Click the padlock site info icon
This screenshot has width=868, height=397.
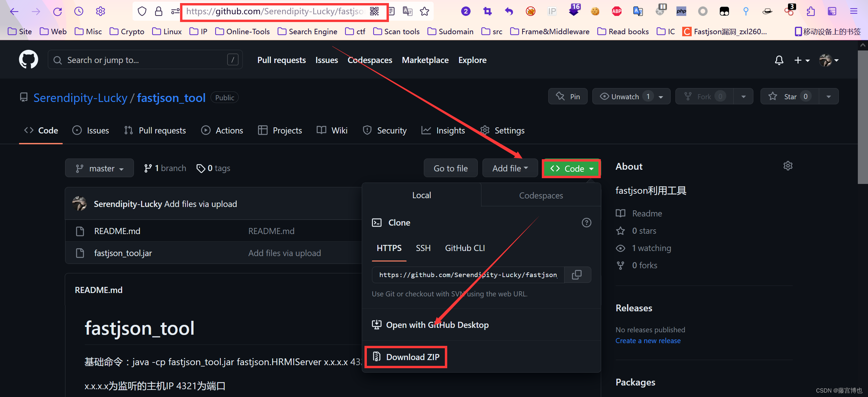(158, 12)
